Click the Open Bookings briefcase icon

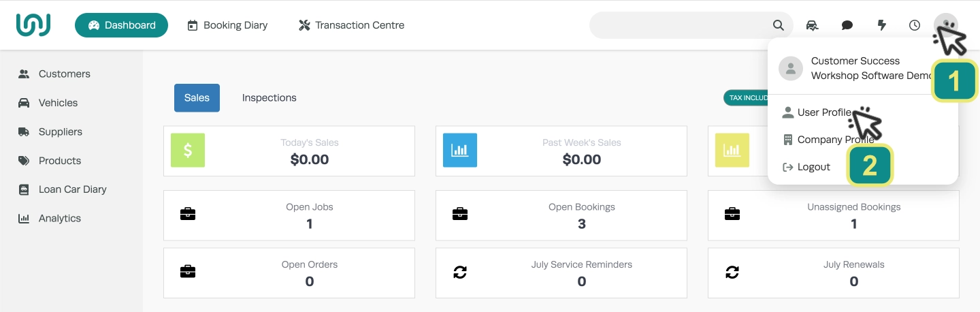460,215
